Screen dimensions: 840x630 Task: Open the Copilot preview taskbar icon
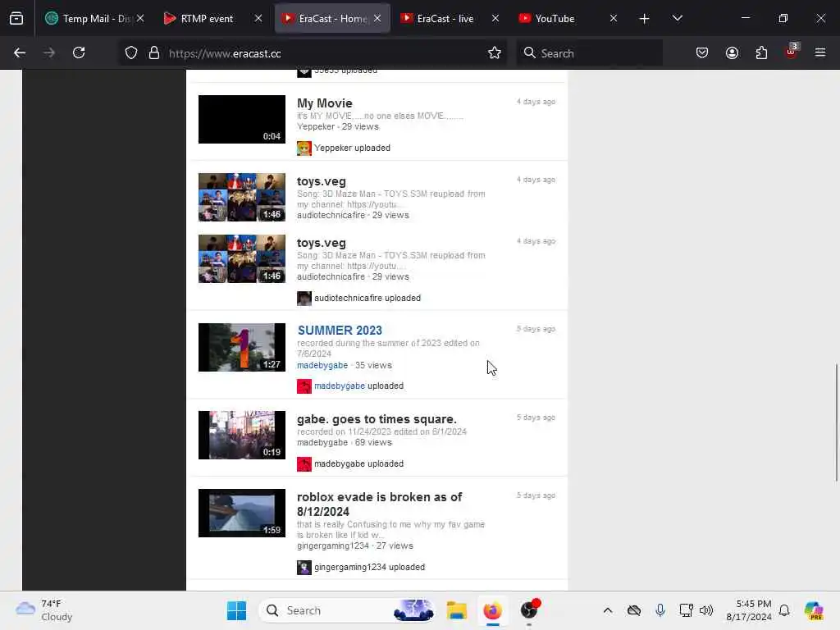pyautogui.click(x=814, y=610)
